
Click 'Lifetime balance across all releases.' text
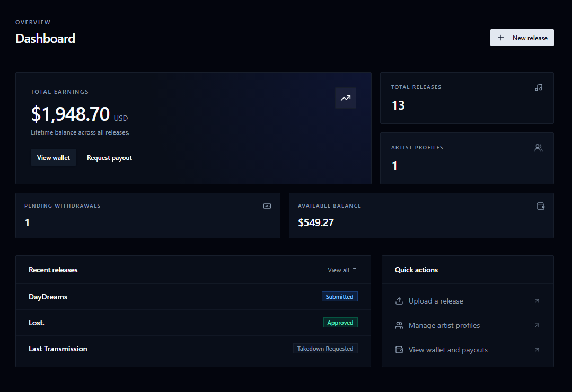pos(80,132)
